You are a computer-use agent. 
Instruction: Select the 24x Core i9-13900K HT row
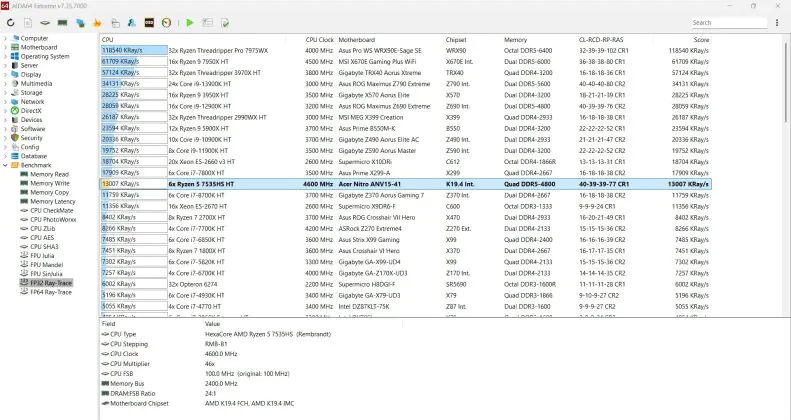406,84
